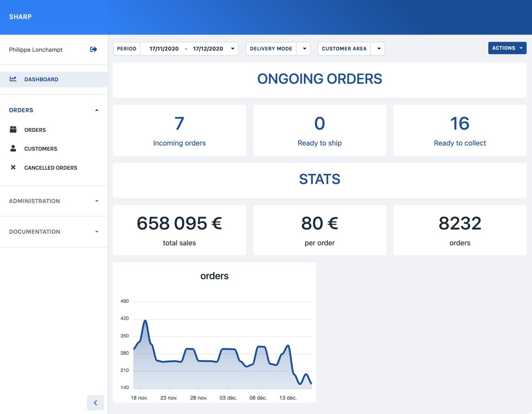
Task: Expand the Administration section
Action: tap(96, 201)
